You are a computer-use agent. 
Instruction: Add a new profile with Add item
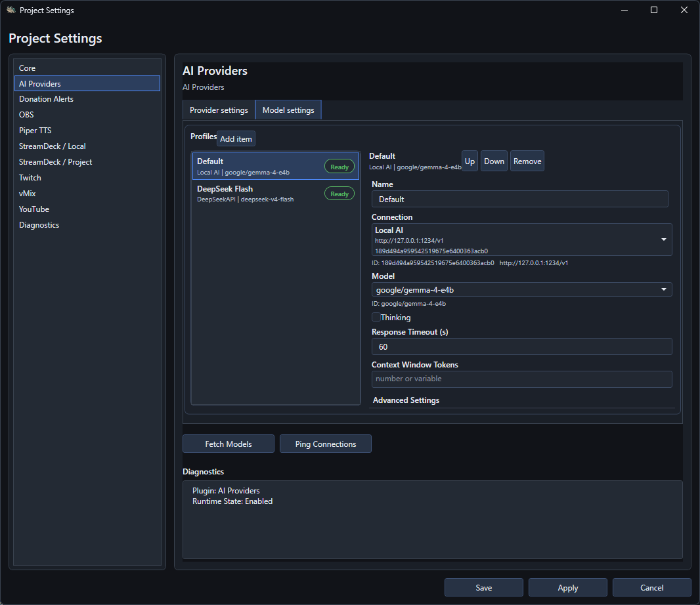(236, 138)
